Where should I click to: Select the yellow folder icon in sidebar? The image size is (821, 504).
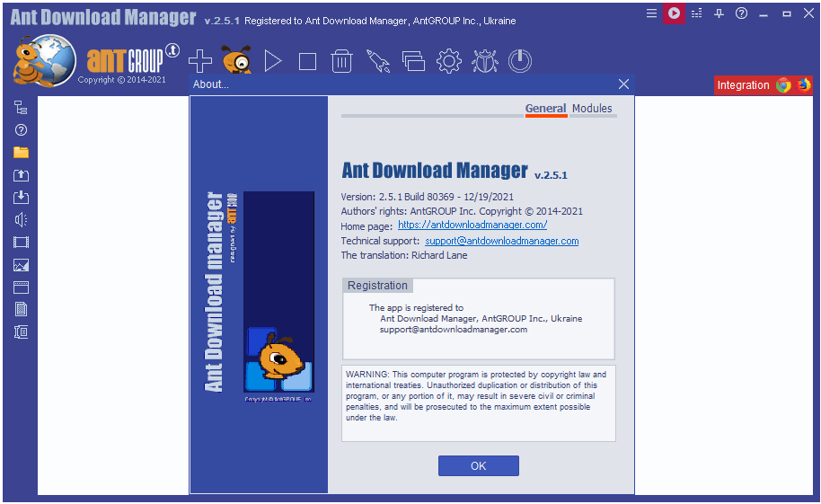(x=21, y=153)
